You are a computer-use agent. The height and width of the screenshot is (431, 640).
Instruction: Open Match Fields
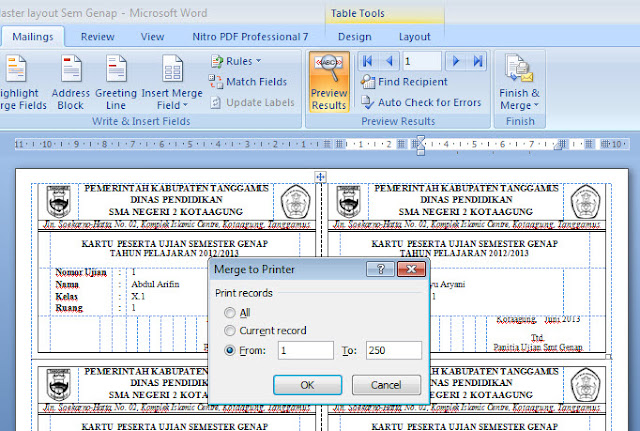[248, 82]
